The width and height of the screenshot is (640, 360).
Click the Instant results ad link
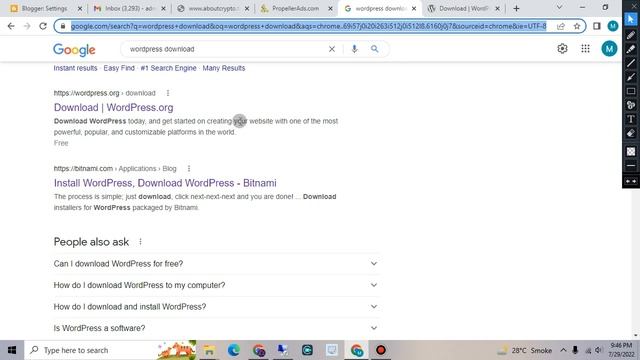coord(76,68)
